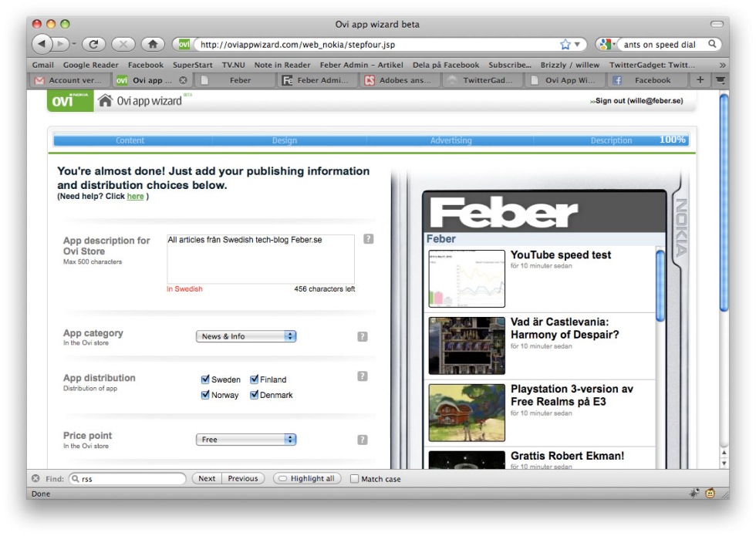Close the find bar with X icon
Image resolution: width=756 pixels, height=536 pixels.
pyautogui.click(x=35, y=479)
